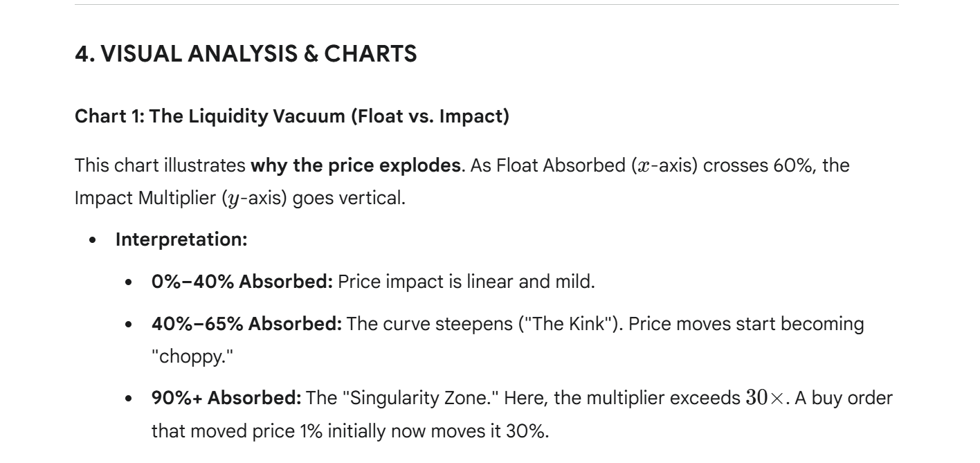Click the bold "40%–65% Absorbed:" label

pos(247,325)
